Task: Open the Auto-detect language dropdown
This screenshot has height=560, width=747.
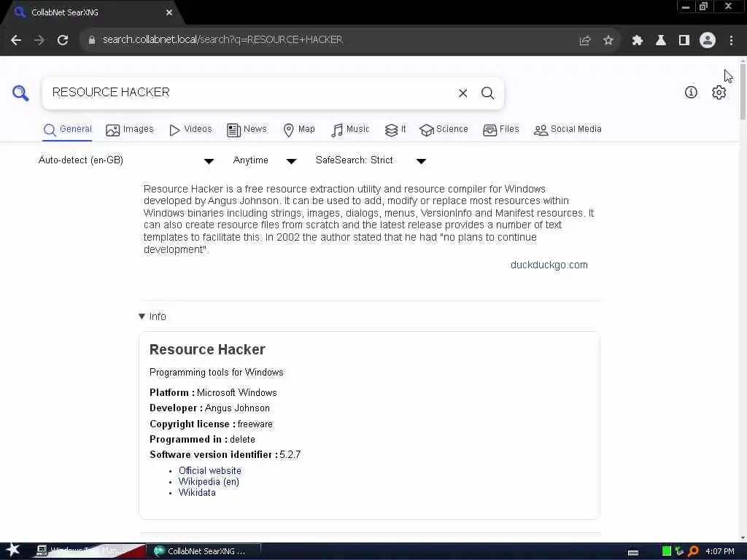Action: (125, 160)
